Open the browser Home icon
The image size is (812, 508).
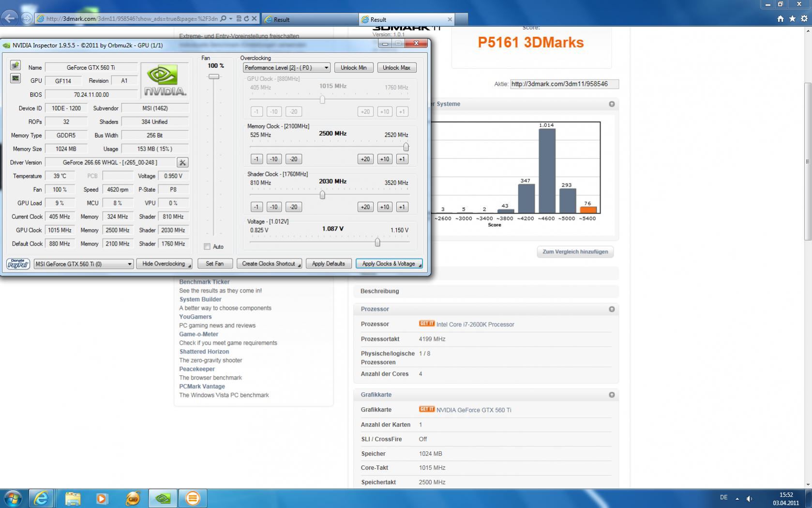[780, 19]
